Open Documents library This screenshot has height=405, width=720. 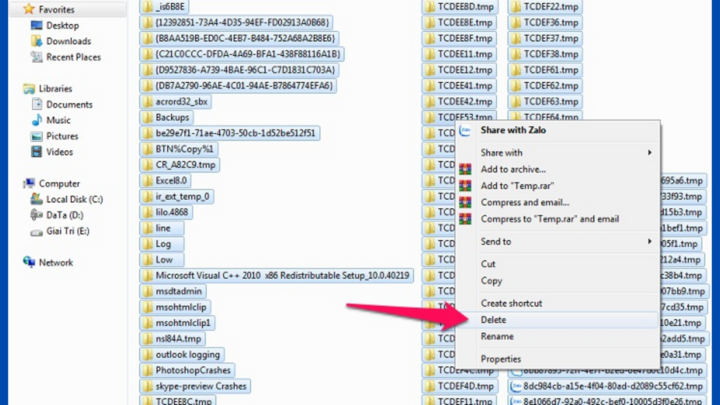[x=69, y=105]
